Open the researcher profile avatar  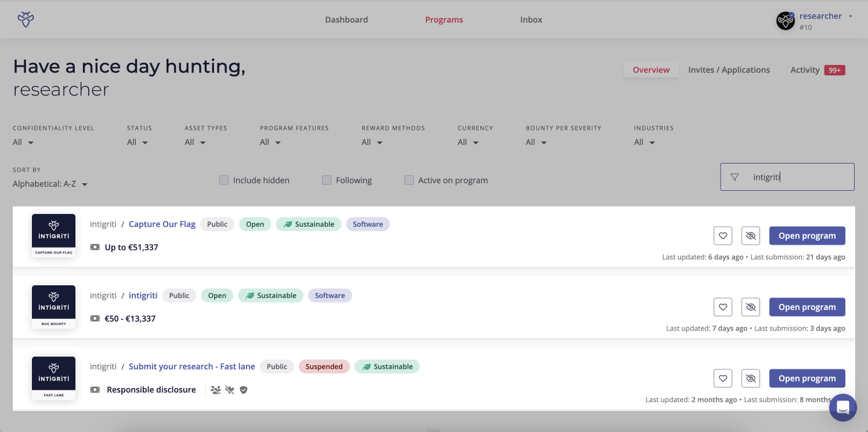click(x=786, y=21)
